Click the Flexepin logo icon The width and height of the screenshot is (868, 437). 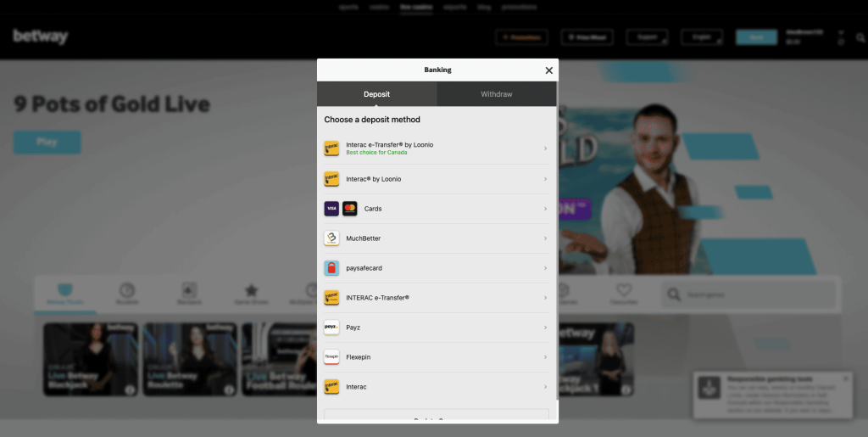click(x=331, y=357)
